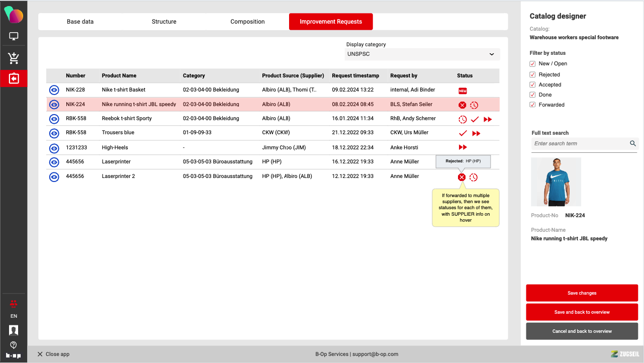Click the full text search input field

click(580, 144)
